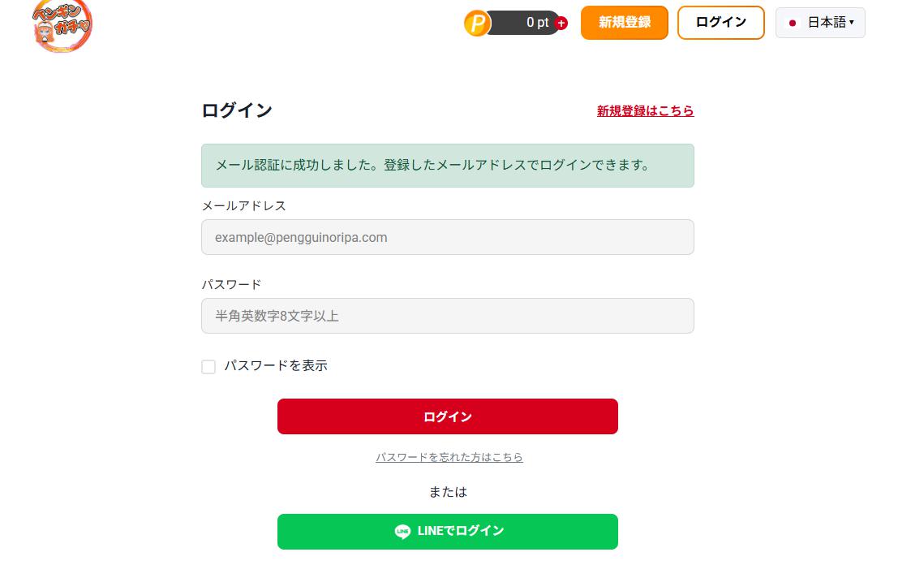Focus the パスワード password input field

(x=447, y=316)
